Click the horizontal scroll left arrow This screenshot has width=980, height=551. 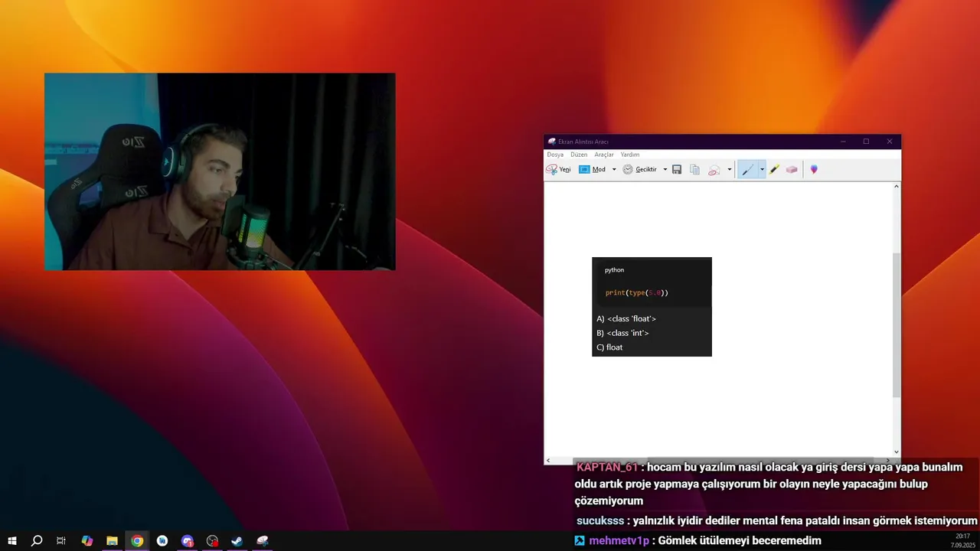click(x=548, y=460)
